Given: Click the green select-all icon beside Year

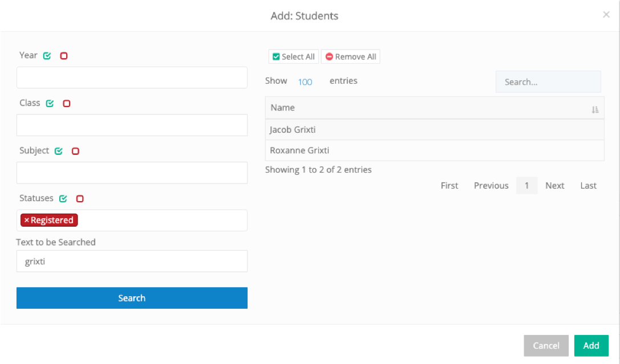Looking at the screenshot, I should 47,55.
